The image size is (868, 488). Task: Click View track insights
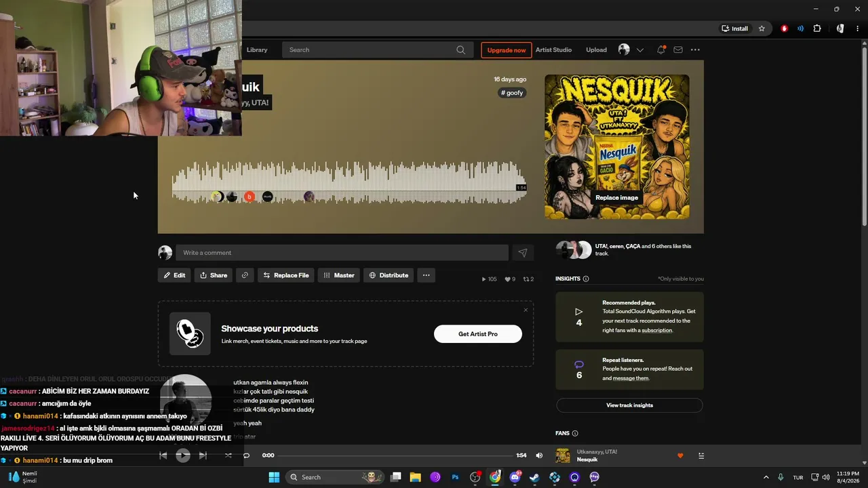629,405
